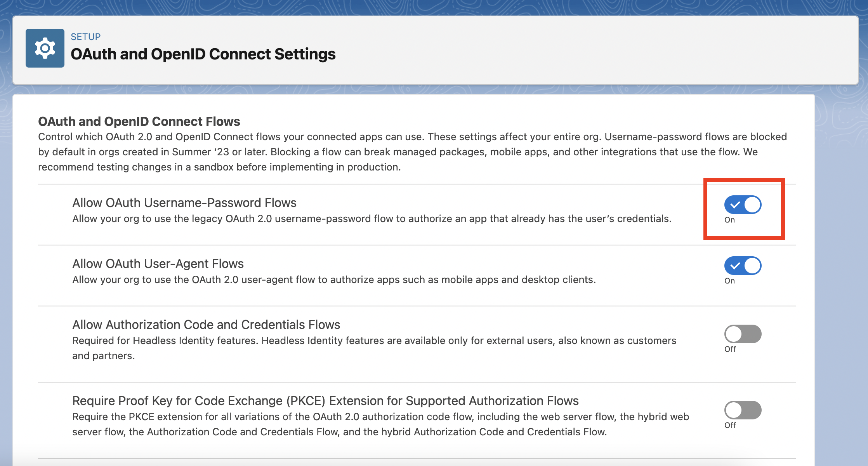Click the OAuth and OpenID Connect Flows section heading
This screenshot has height=466, width=868.
[x=139, y=122]
